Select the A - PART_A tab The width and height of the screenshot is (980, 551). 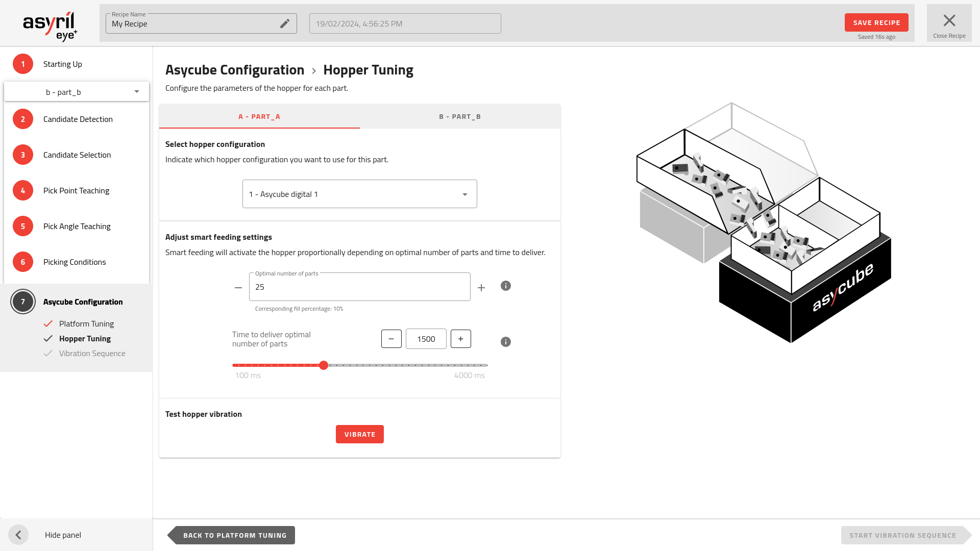click(x=259, y=116)
